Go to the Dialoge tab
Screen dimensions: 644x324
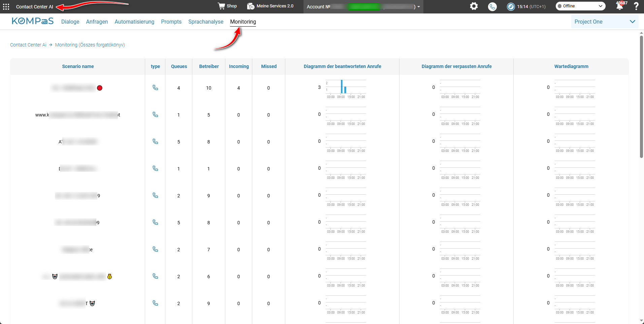[x=70, y=22]
